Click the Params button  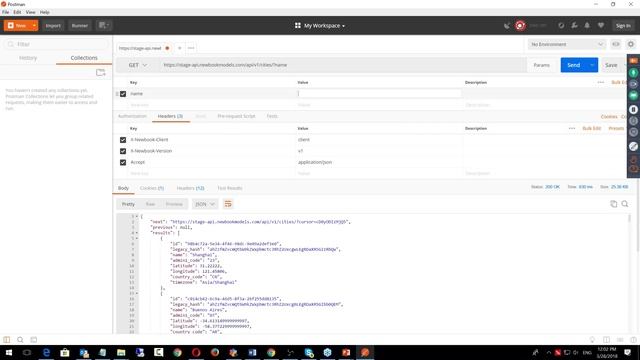(x=541, y=65)
